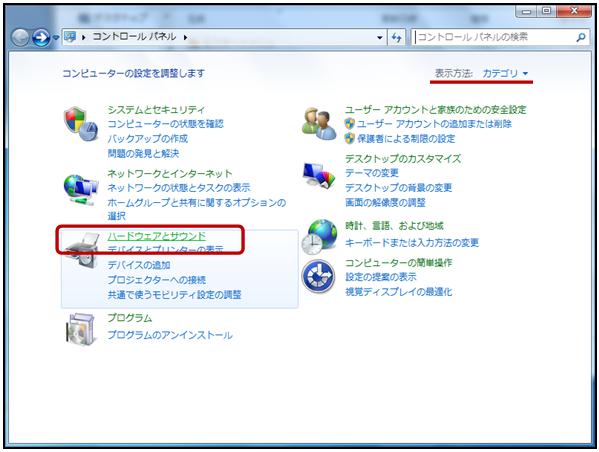This screenshot has height=452, width=599.
Task: Open the Desktop Customization monitor icon
Action: point(319,175)
